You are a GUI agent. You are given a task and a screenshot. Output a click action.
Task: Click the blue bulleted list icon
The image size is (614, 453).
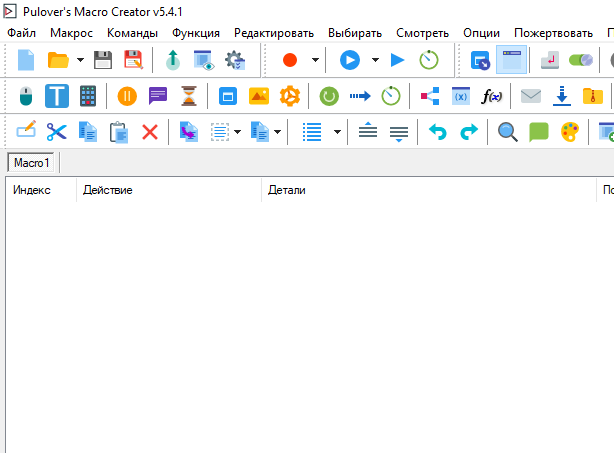click(x=312, y=132)
